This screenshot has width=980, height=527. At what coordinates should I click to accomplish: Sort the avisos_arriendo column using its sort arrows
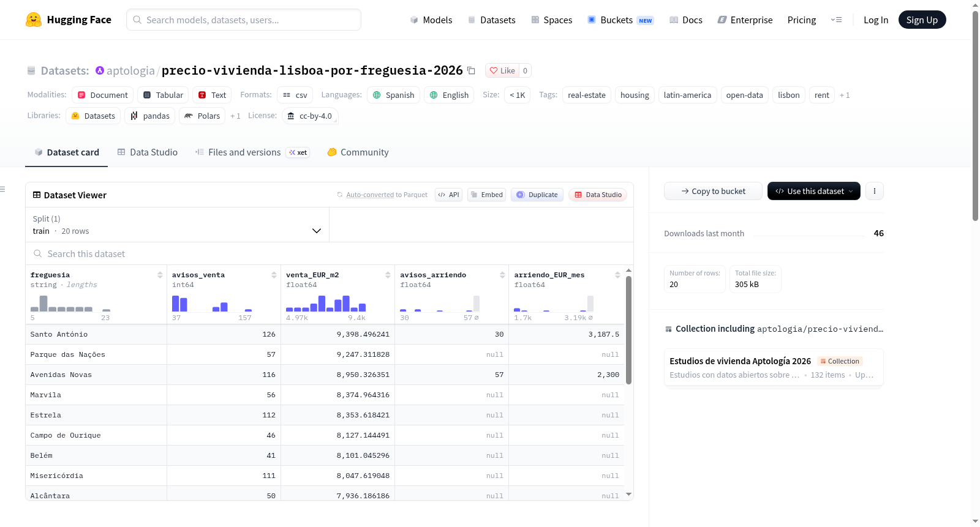coord(502,275)
